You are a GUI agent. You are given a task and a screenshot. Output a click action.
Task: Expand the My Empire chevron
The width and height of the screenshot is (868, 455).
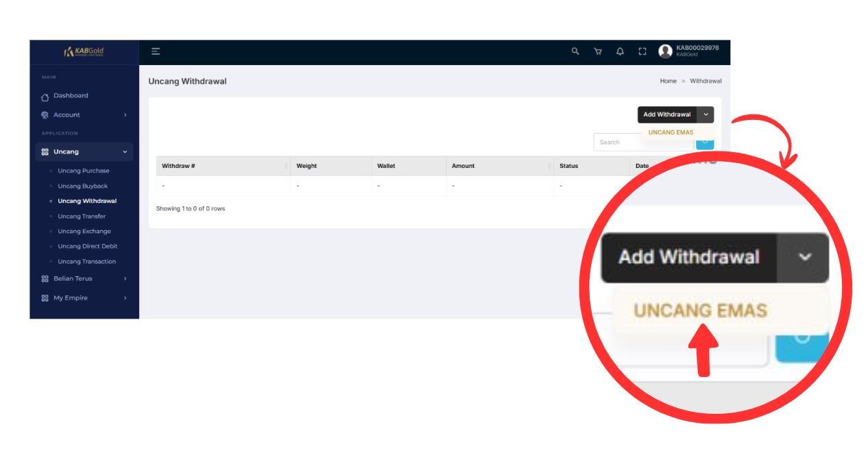pyautogui.click(x=125, y=298)
